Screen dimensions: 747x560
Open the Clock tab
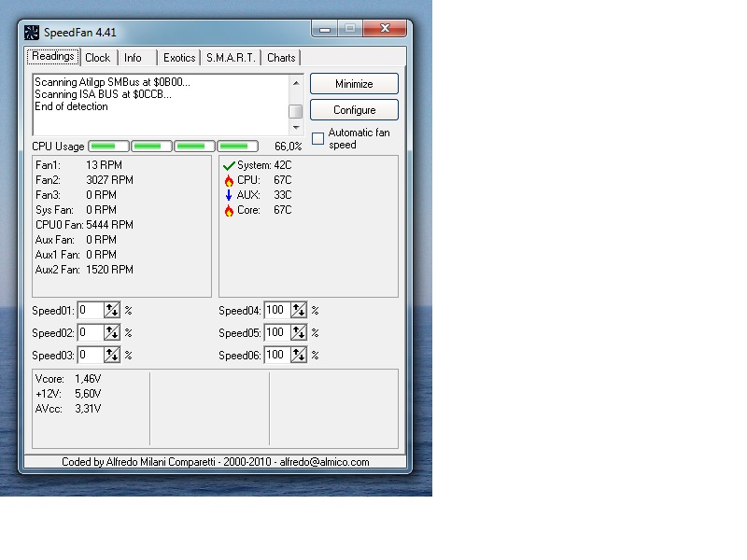(x=98, y=58)
